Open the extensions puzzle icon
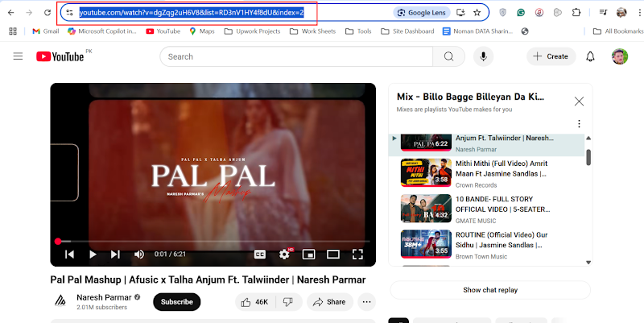The width and height of the screenshot is (644, 323). [x=576, y=13]
